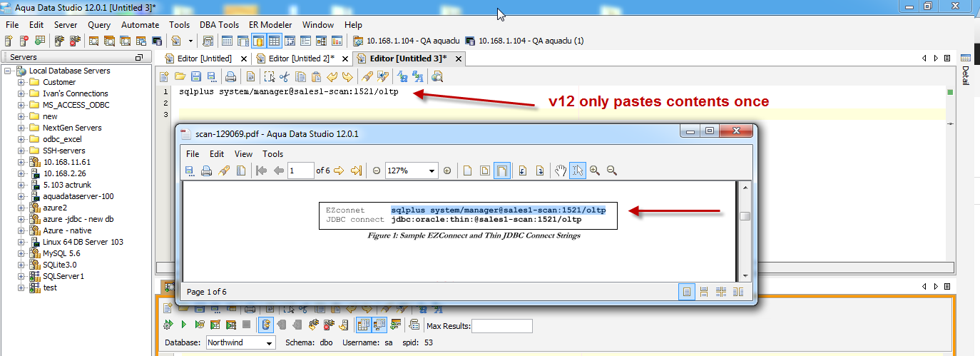The height and width of the screenshot is (356, 980).
Task: Go to next page in PDF viewer
Action: pos(339,171)
